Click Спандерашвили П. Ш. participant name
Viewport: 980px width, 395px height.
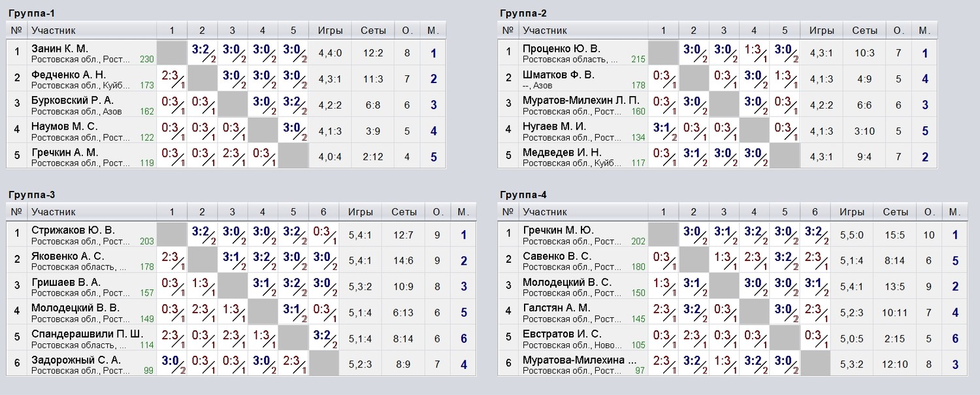tap(87, 334)
